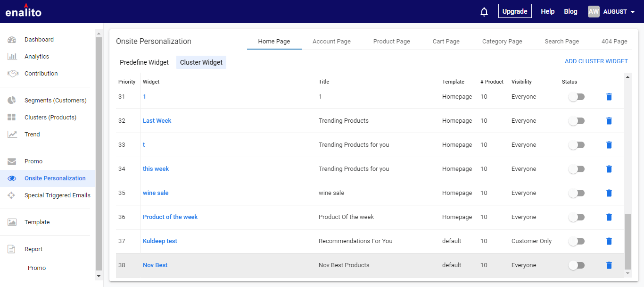Delete the wine sale widget row
The width and height of the screenshot is (644, 287).
coord(609,193)
